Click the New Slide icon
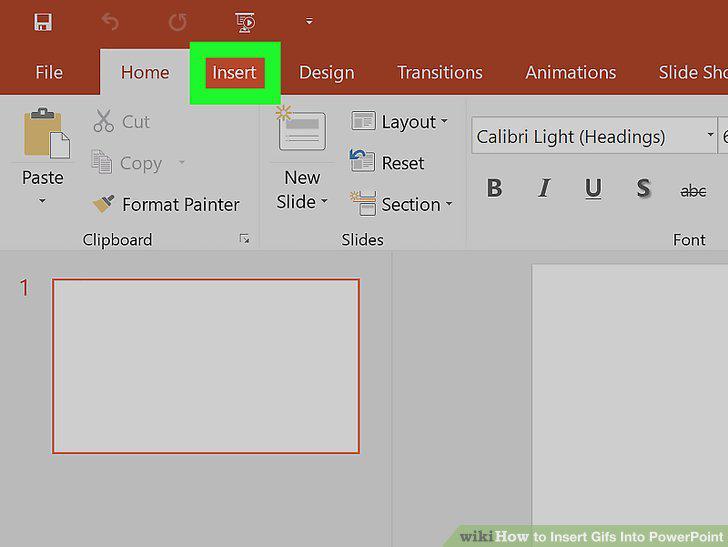The height and width of the screenshot is (547, 728). (301, 129)
